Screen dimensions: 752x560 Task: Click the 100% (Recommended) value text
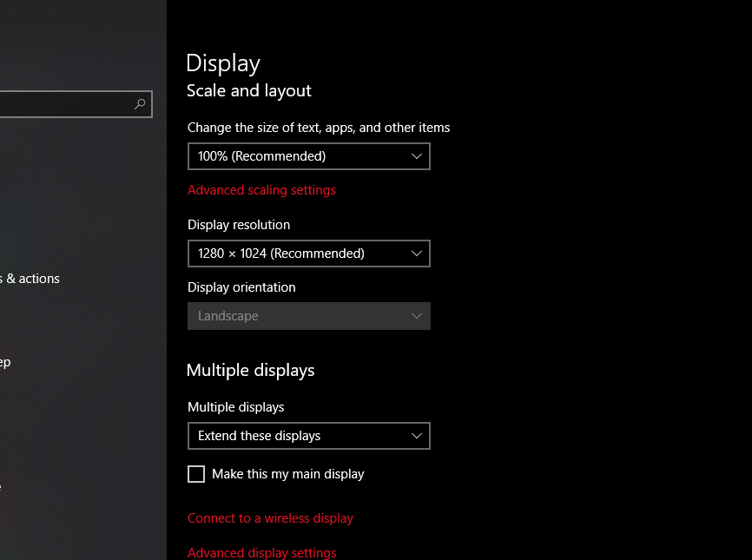point(259,156)
